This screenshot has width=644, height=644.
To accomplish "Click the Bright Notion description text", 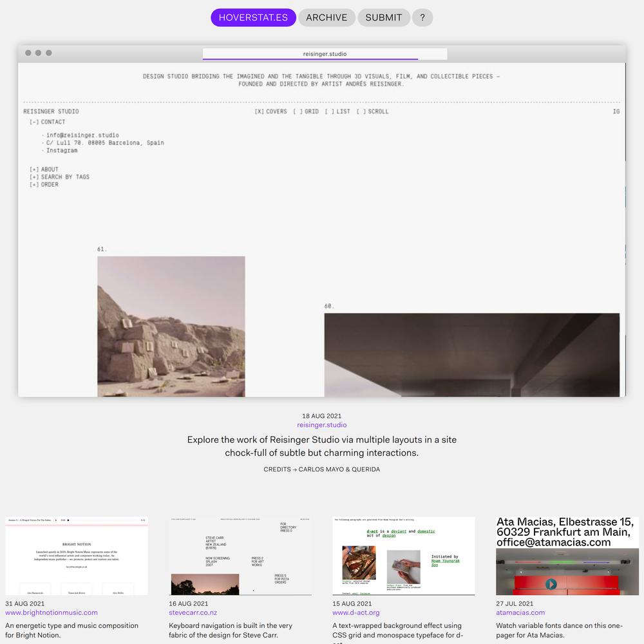I will tap(72, 630).
